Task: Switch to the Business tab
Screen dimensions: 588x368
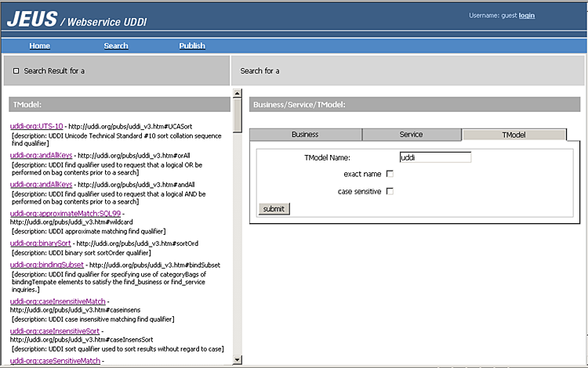Action: point(305,135)
